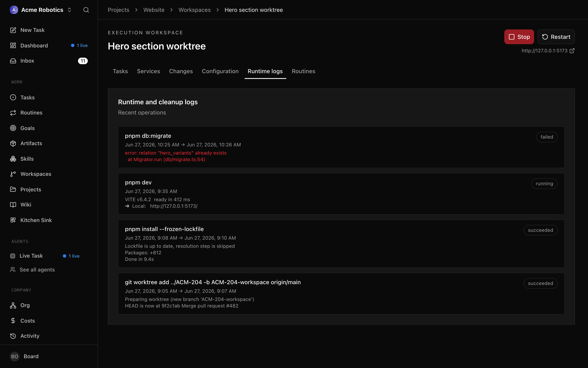This screenshot has height=368, width=588.
Task: Click the See all agents people icon
Action: pyautogui.click(x=13, y=270)
